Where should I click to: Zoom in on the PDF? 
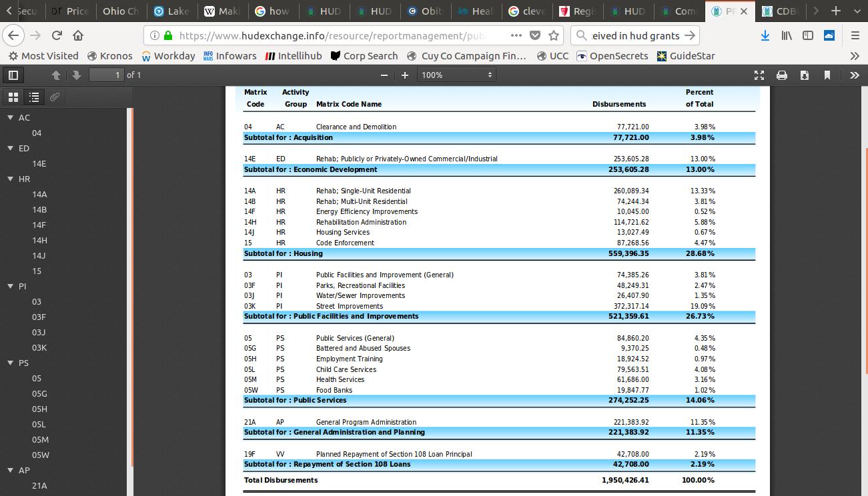(x=404, y=75)
